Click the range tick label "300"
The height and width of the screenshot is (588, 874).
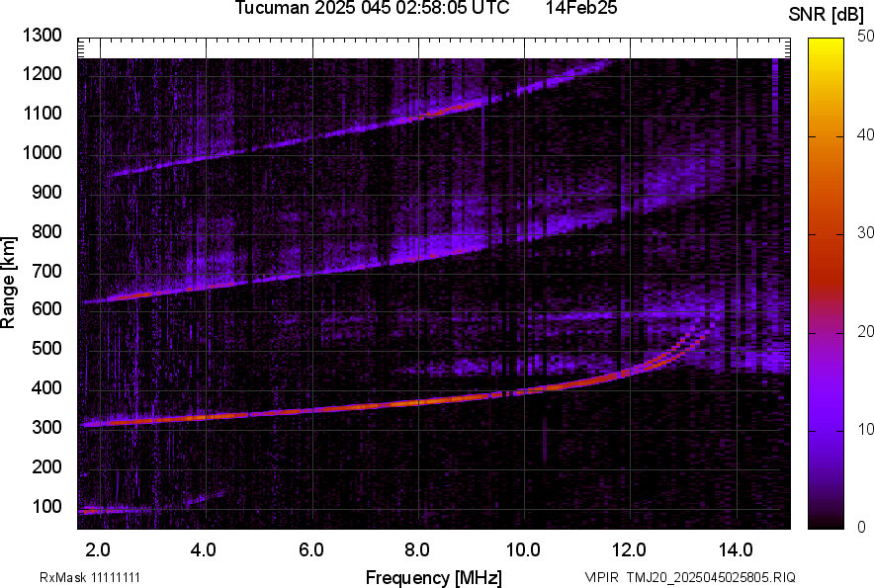coord(46,428)
